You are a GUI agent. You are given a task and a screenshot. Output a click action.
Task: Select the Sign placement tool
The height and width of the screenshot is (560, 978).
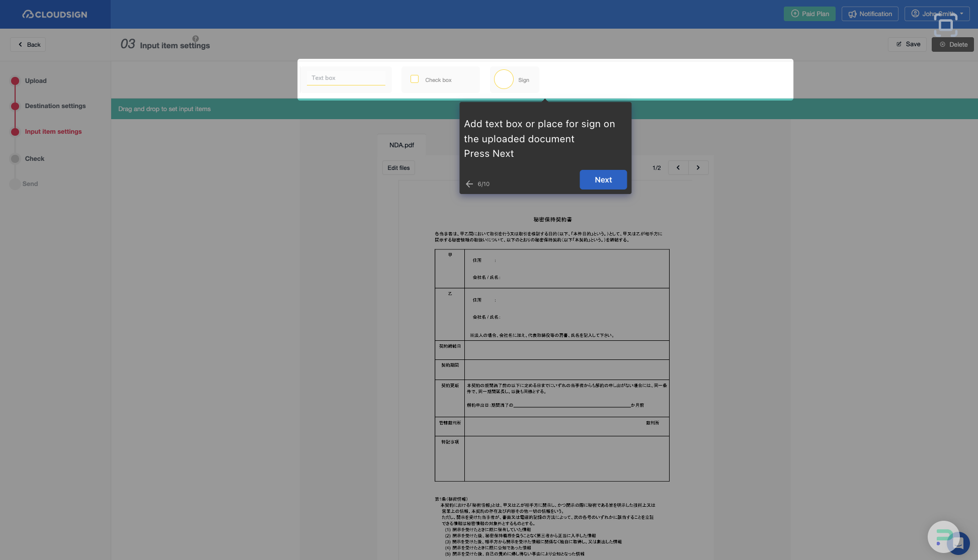[x=503, y=79]
